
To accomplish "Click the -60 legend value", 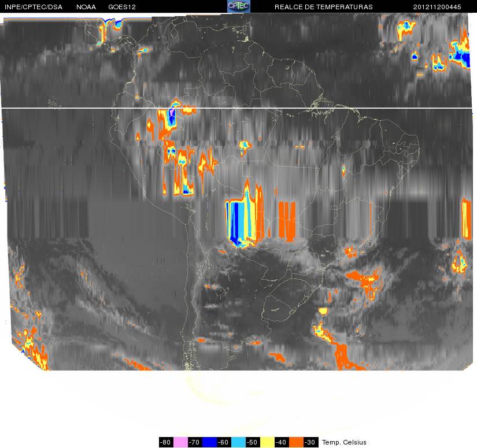I will coord(224,442).
